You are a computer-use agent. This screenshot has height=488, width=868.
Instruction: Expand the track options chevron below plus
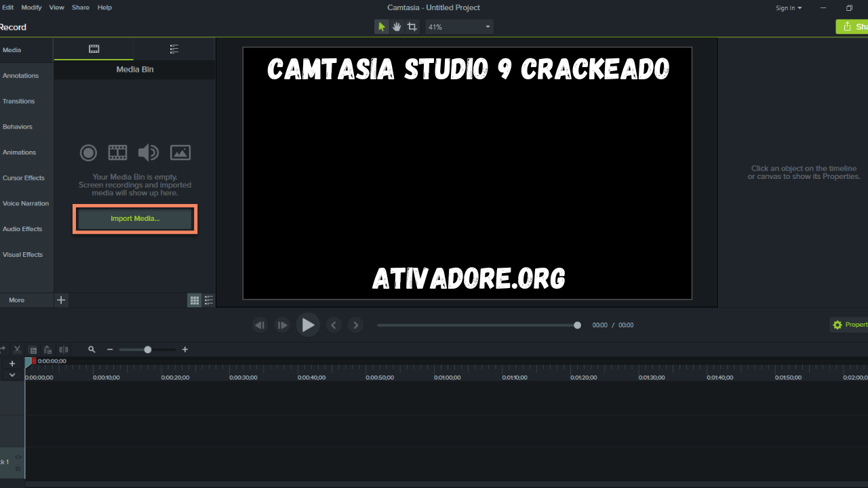12,375
